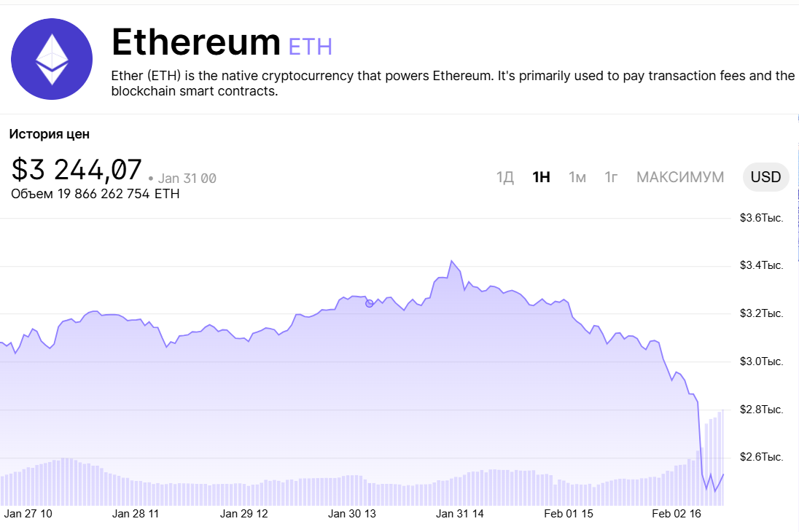This screenshot has width=799, height=532.
Task: Select the МАКСИМУМ range option
Action: [680, 177]
